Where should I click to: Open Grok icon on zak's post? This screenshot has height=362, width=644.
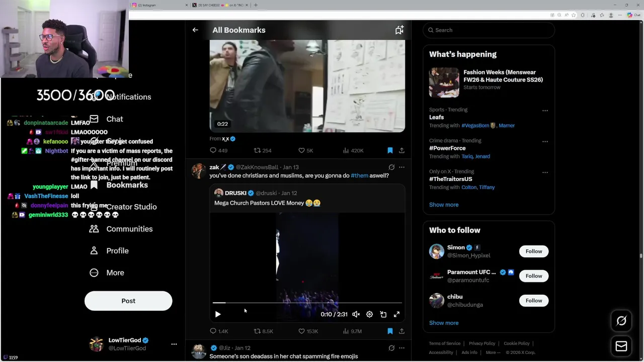pos(391,167)
